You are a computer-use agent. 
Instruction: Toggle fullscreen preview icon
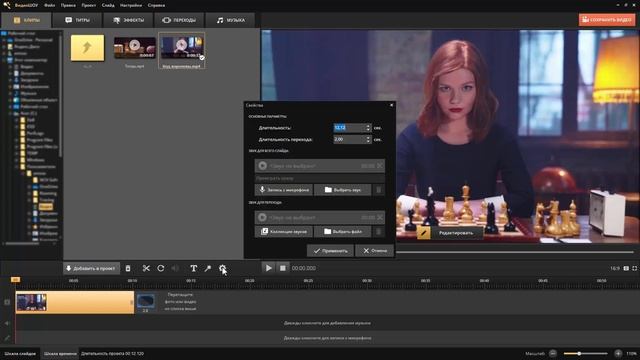click(635, 269)
